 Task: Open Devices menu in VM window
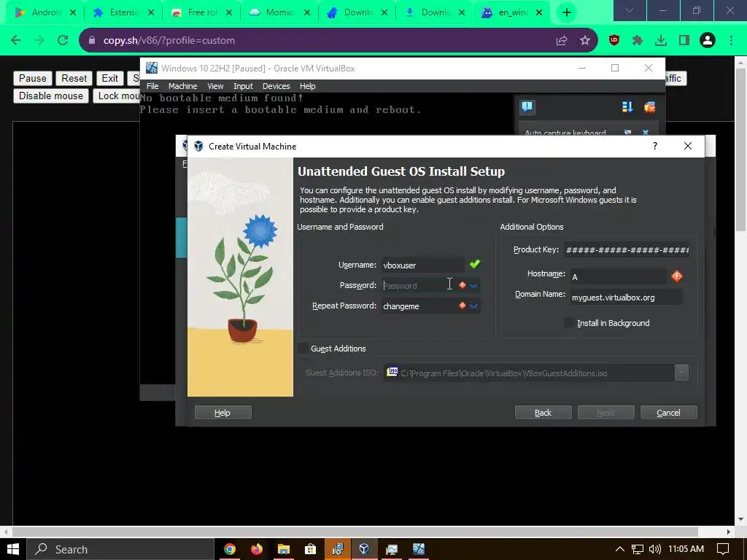pyautogui.click(x=276, y=86)
